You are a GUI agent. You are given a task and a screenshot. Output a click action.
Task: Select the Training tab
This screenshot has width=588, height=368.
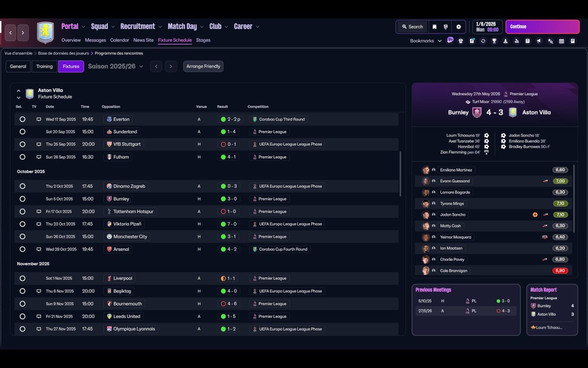(x=45, y=66)
